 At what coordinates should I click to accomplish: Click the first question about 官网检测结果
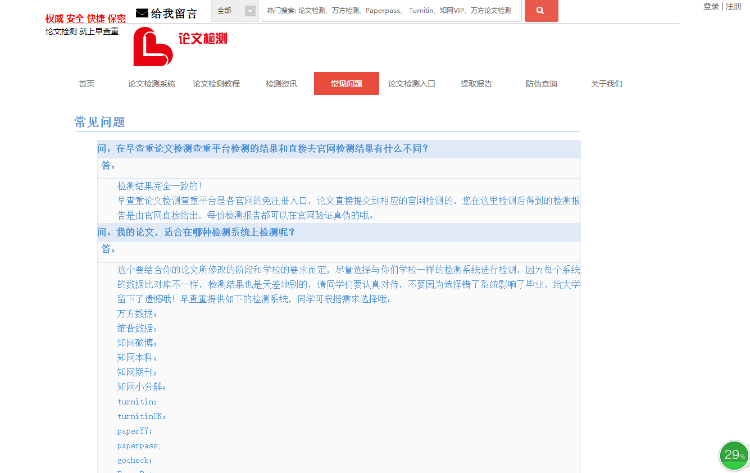pyautogui.click(x=263, y=149)
